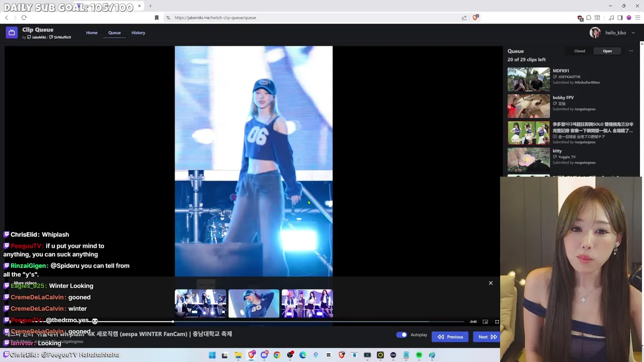Close the current browser tab
This screenshot has width=644, height=362.
pyautogui.click(x=139, y=6)
